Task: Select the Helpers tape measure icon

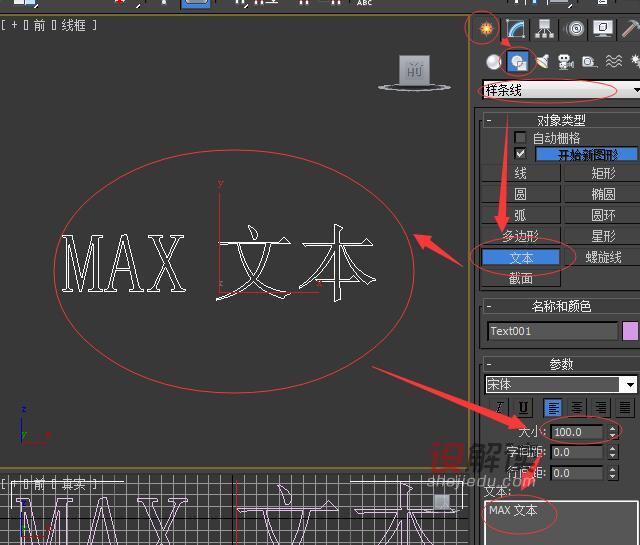Action: point(589,62)
